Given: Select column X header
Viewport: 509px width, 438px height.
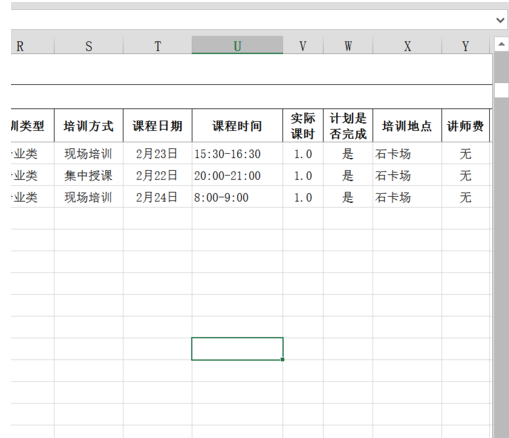Looking at the screenshot, I should pos(407,45).
